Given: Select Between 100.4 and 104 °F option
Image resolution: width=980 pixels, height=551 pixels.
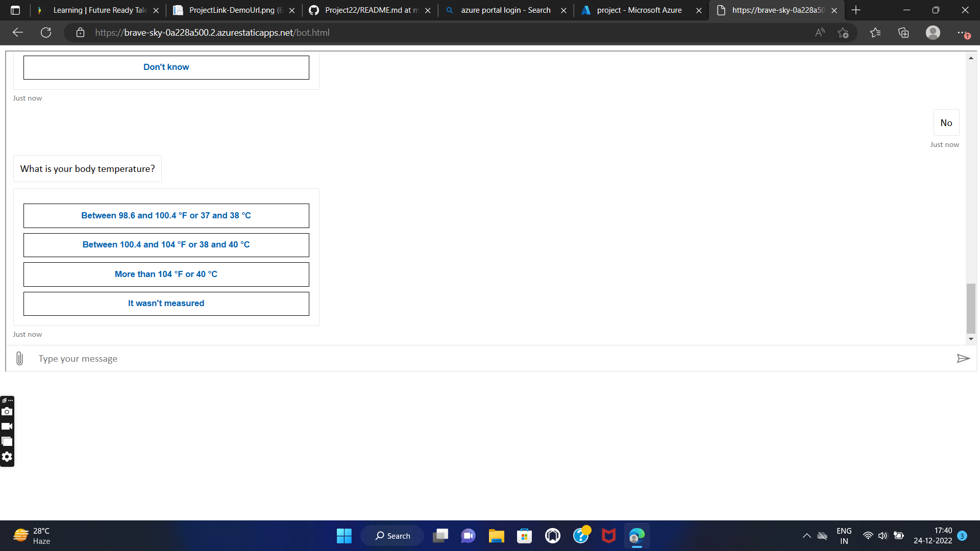Looking at the screenshot, I should pos(166,245).
